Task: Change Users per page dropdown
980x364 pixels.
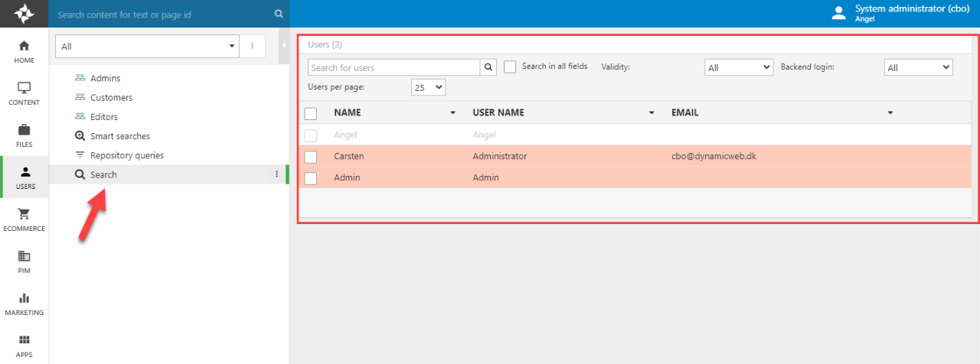Action: tap(428, 87)
